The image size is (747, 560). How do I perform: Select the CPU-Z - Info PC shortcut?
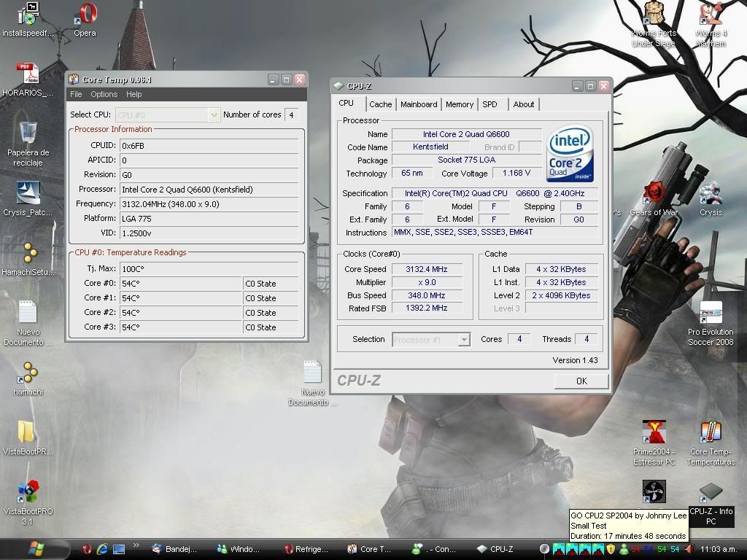711,504
